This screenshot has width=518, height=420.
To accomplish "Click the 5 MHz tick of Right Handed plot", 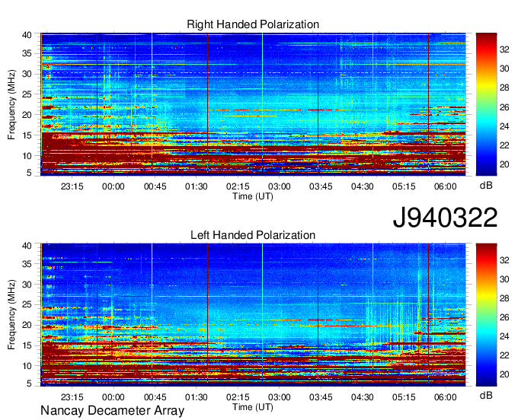I will coord(29,173).
